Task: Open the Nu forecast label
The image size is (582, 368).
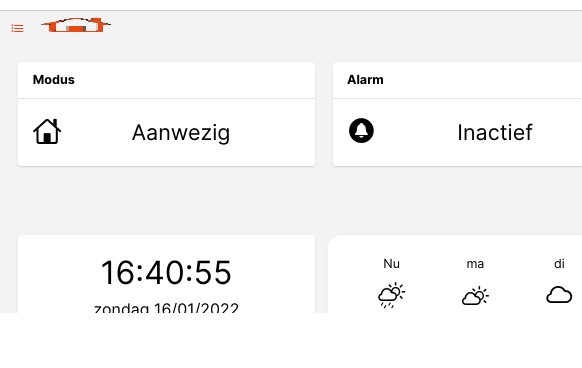Action: [391, 264]
